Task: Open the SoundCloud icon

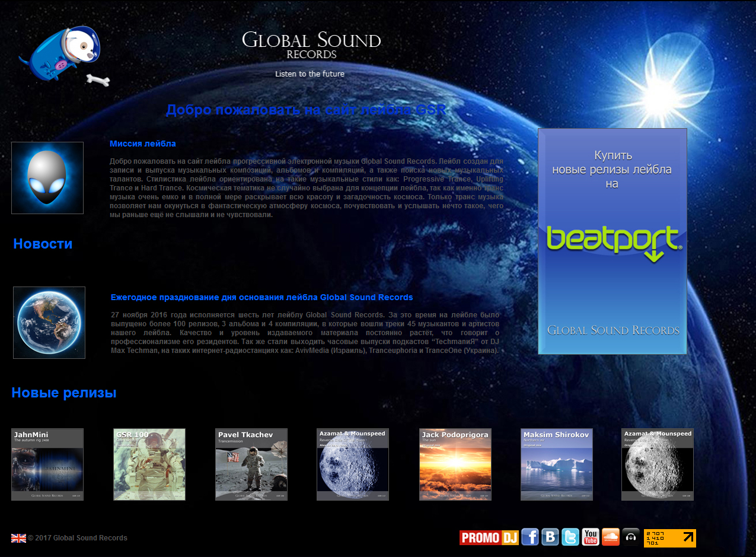Action: [x=611, y=537]
